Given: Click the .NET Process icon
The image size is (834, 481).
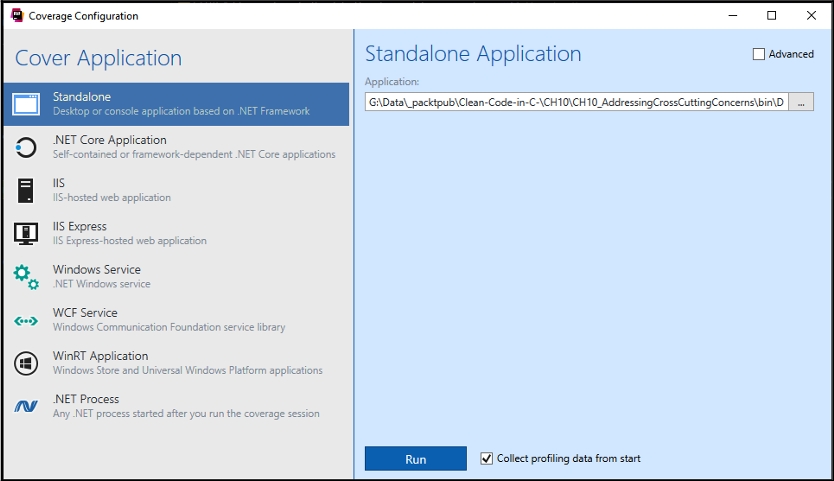Looking at the screenshot, I should tap(26, 406).
